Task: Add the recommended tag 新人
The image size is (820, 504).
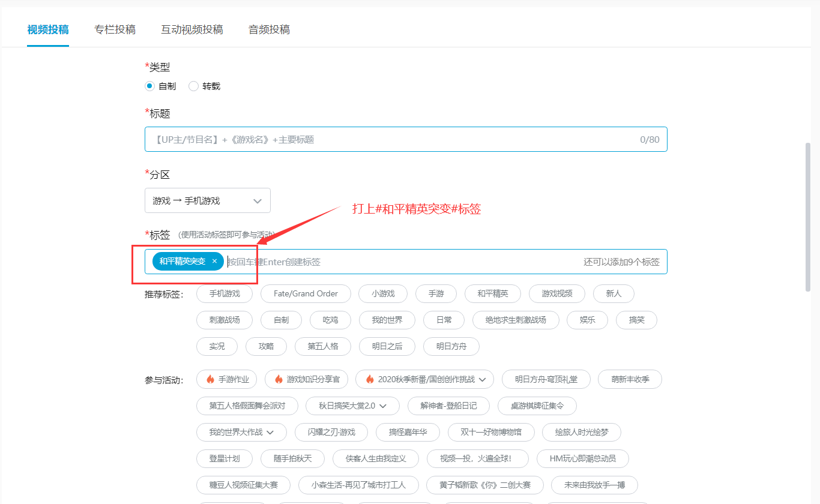Action: pos(613,293)
